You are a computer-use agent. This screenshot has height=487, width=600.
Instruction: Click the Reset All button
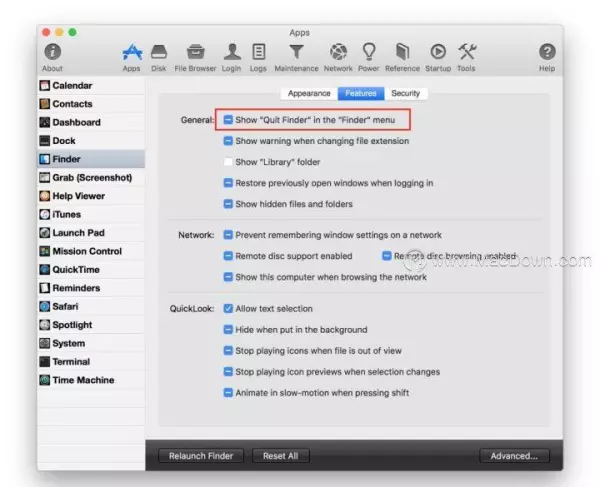(x=280, y=456)
